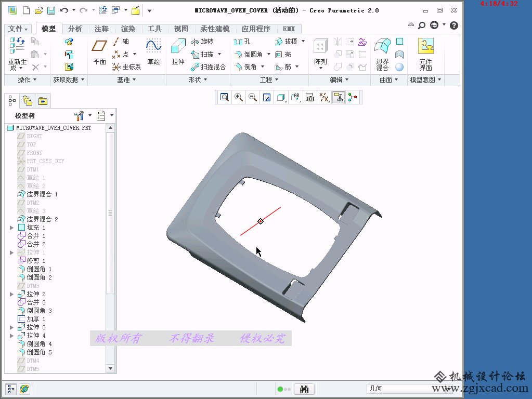This screenshot has width=532, height=399.
Task: Click model tree scroll down arrow
Action: click(110, 368)
